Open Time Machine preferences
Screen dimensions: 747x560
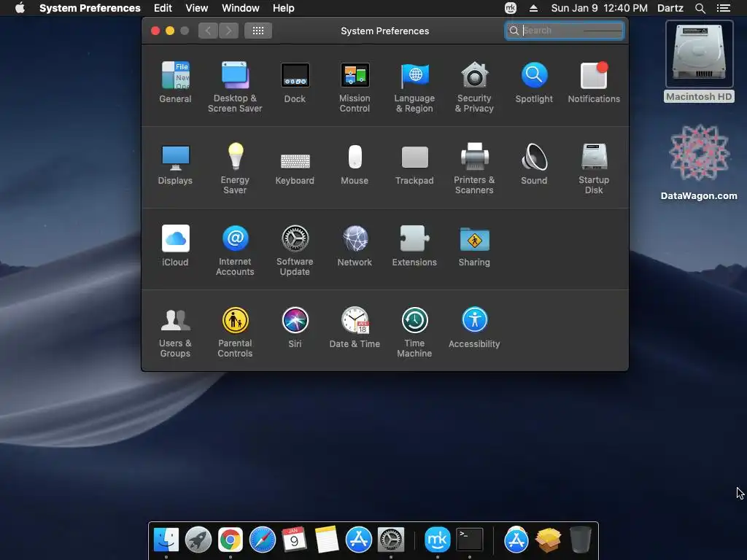414,332
